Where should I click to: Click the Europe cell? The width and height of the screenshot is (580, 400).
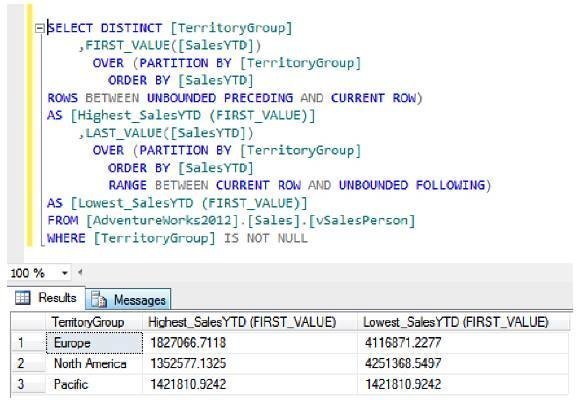94,343
